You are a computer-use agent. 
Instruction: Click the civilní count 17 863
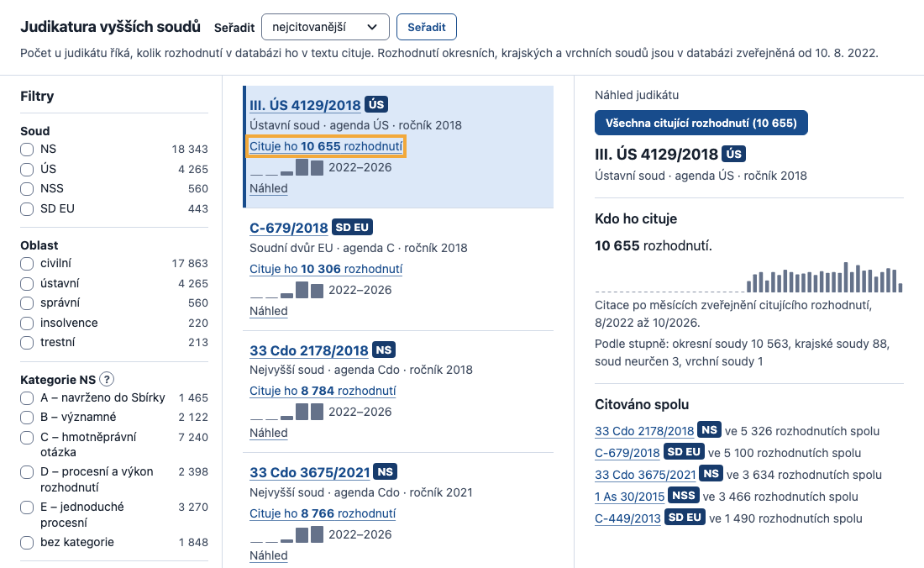190,263
